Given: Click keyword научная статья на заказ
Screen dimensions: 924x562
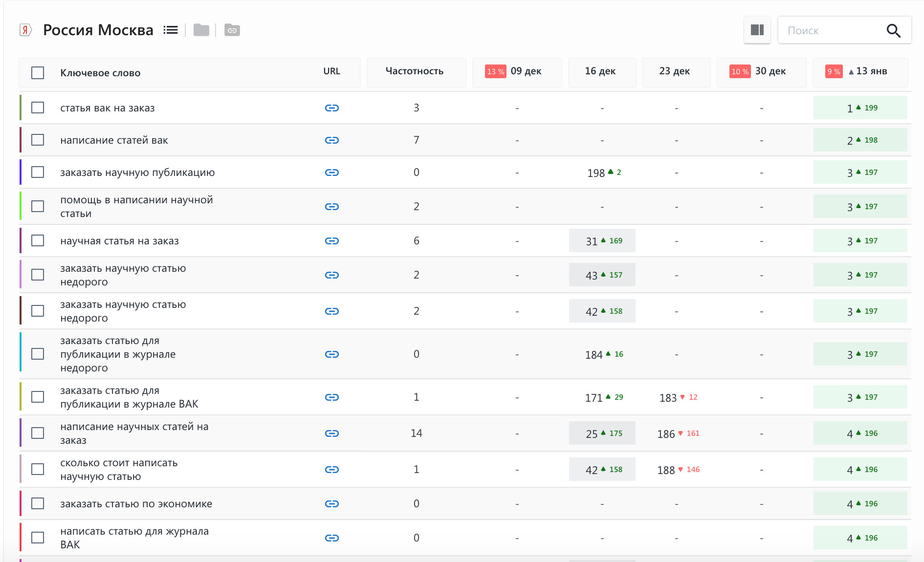Looking at the screenshot, I should [119, 241].
